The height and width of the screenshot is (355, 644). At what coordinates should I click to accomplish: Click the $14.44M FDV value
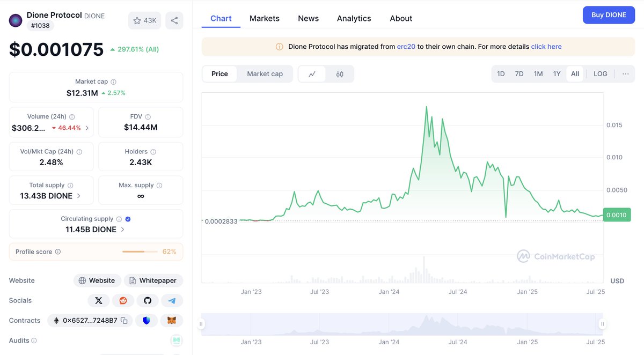pos(141,128)
